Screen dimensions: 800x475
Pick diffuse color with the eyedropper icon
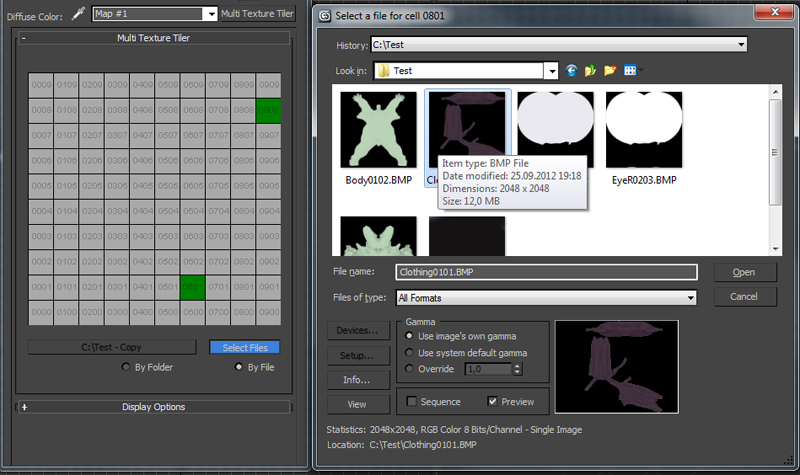pos(78,14)
